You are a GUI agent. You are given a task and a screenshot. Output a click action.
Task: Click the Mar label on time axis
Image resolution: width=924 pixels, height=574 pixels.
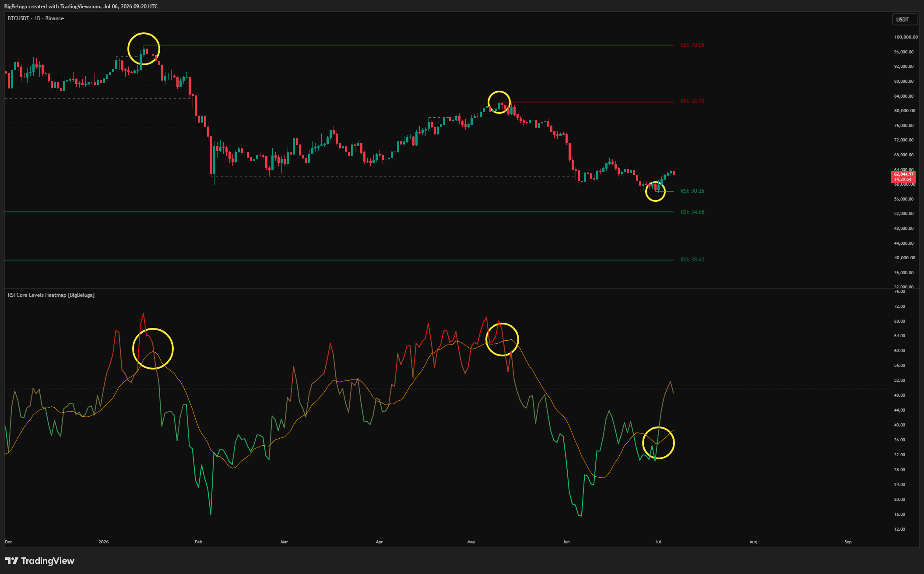pos(285,542)
